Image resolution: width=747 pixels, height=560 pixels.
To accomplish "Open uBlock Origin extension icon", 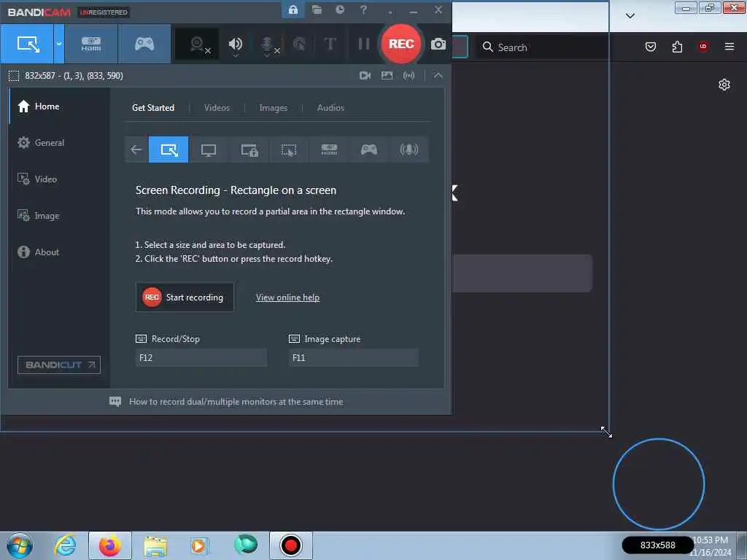I will (x=703, y=47).
